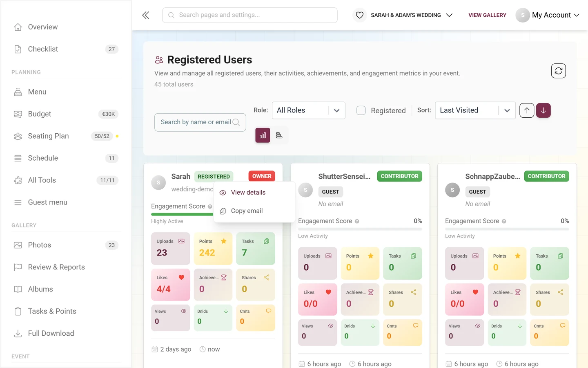Open the Schedule page

click(66, 158)
